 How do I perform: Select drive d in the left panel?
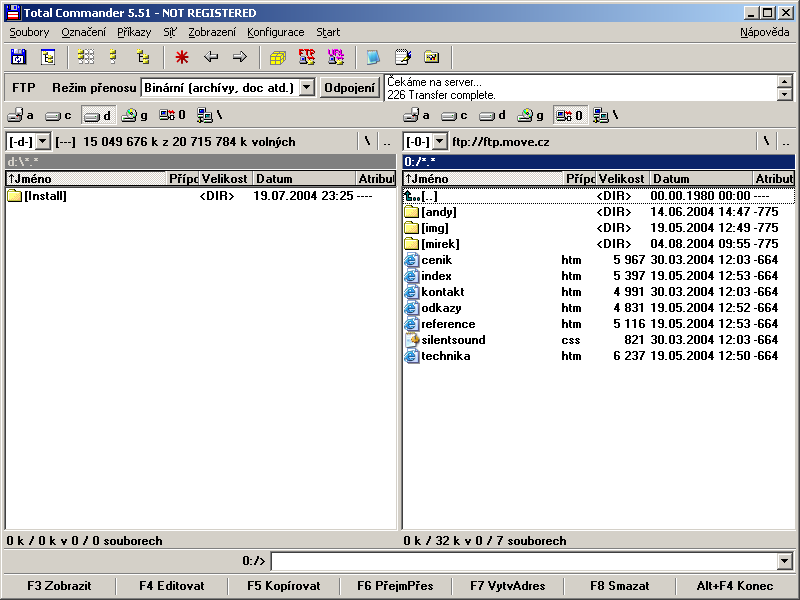98,115
